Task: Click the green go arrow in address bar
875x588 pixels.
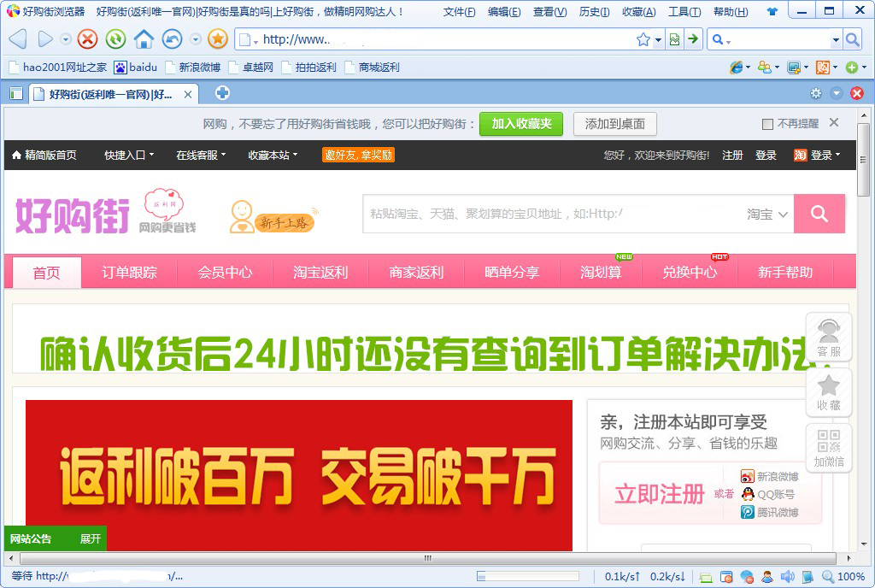Action: [693, 39]
